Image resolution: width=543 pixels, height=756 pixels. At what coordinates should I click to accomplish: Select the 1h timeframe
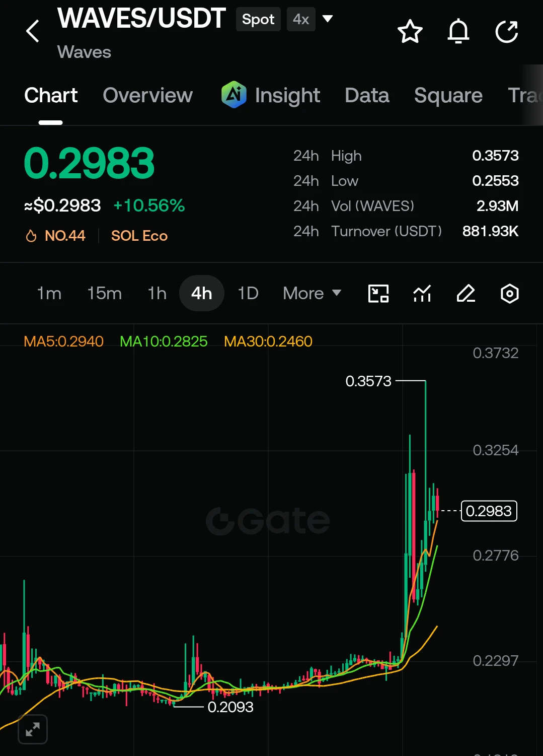coord(157,293)
